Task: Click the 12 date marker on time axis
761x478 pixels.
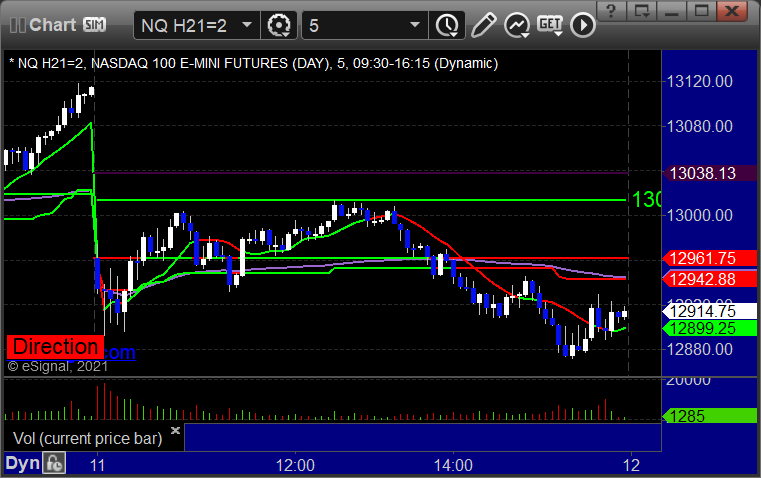Action: pos(631,465)
